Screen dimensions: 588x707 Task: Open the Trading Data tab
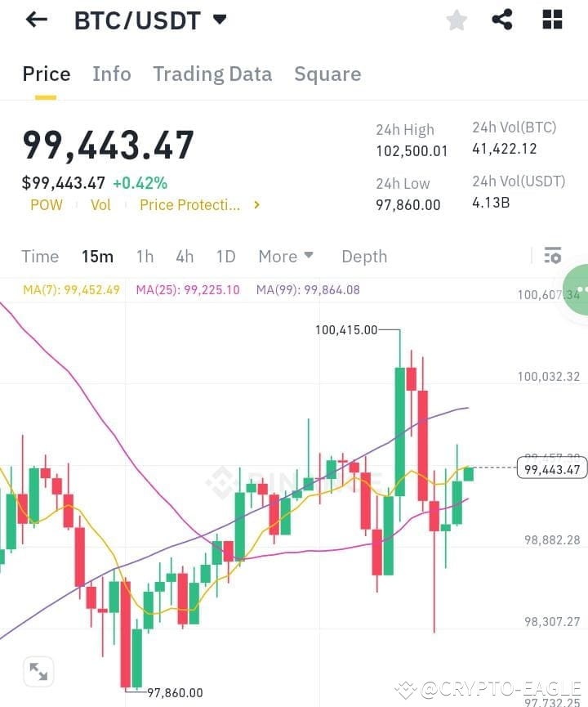(x=212, y=74)
